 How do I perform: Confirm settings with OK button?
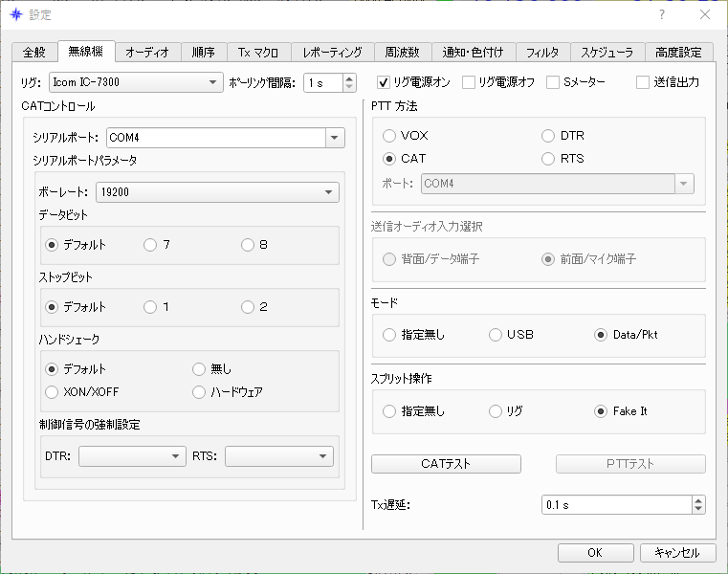[596, 553]
